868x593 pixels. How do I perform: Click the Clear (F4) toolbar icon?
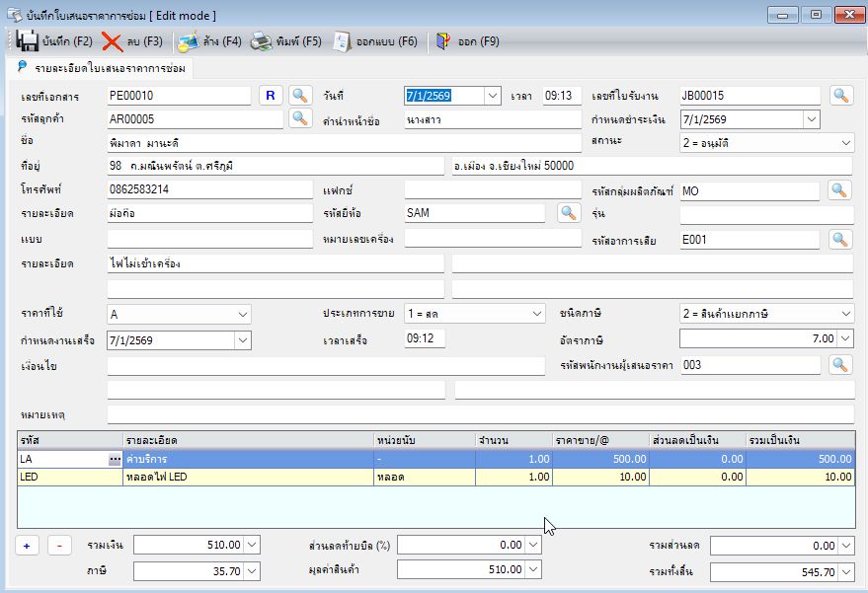click(189, 42)
